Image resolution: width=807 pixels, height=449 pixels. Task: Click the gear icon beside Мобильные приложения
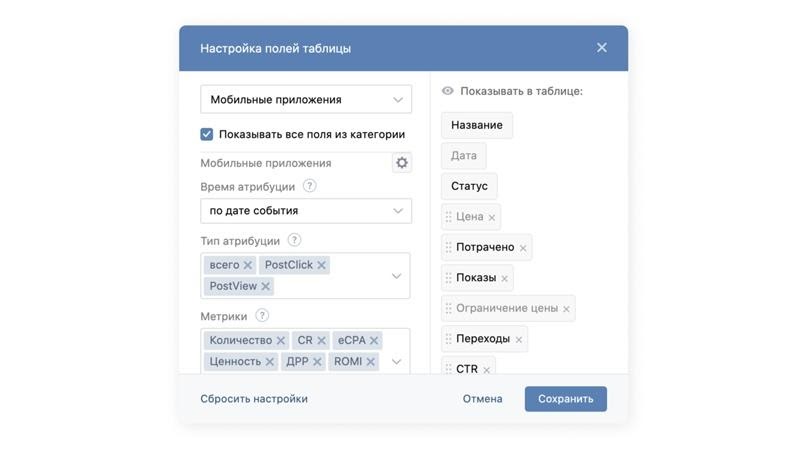pyautogui.click(x=402, y=162)
